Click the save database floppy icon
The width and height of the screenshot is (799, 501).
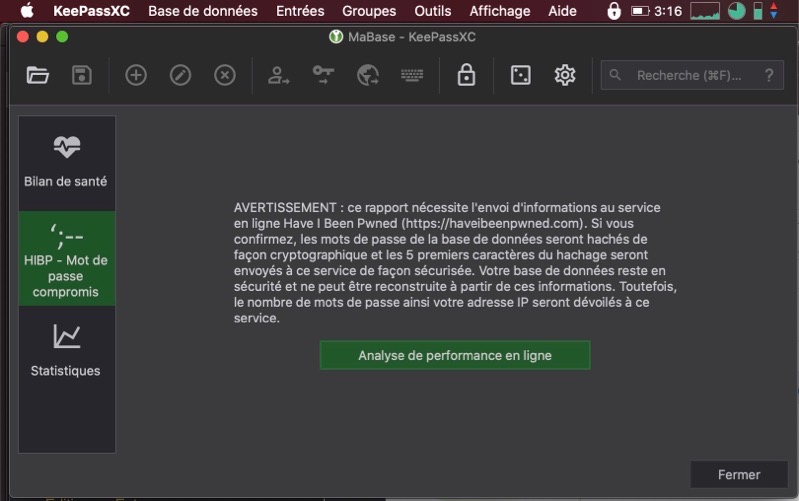pos(82,75)
